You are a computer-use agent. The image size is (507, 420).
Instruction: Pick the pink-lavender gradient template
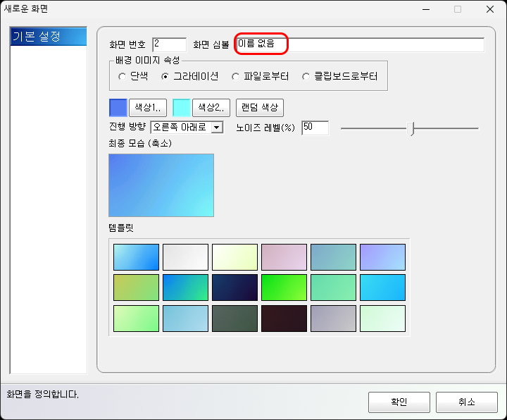tap(284, 257)
